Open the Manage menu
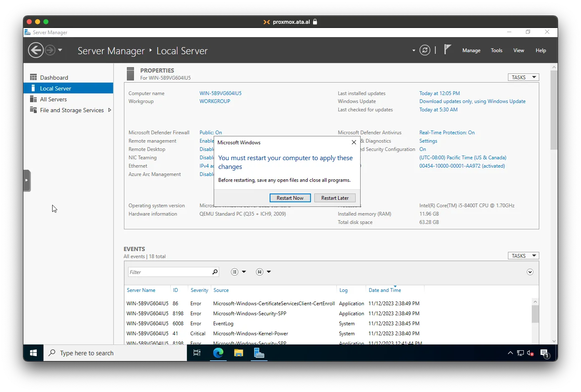Viewport: 581px width, 392px height. point(471,50)
